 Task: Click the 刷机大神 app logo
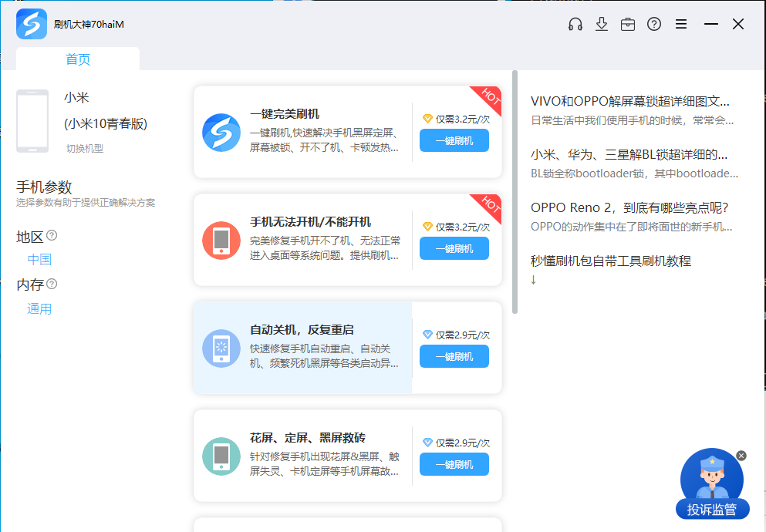tap(32, 24)
